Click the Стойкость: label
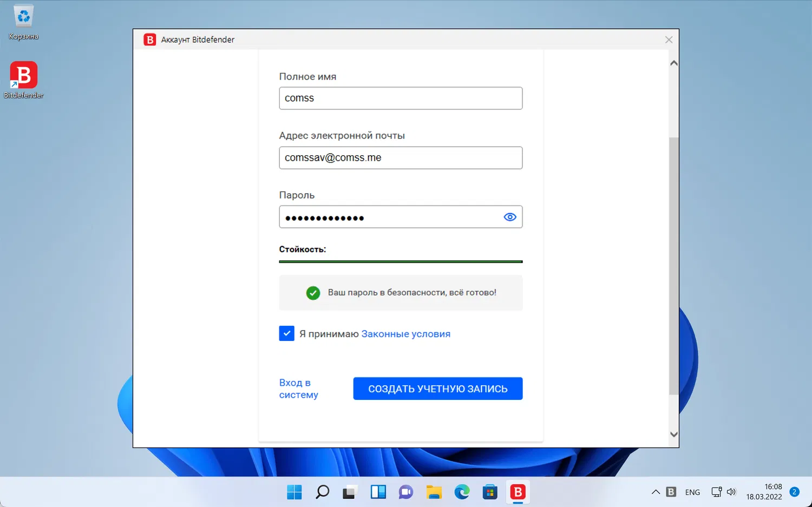Viewport: 812px width, 507px height. [303, 249]
